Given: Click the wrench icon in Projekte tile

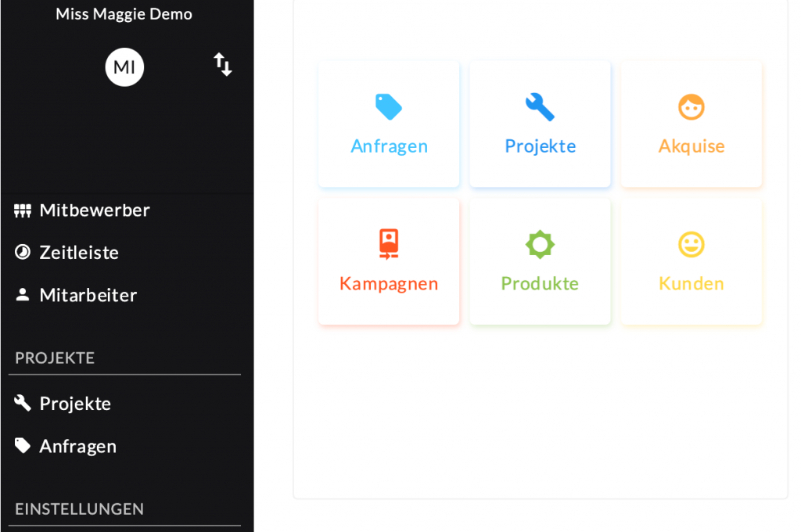Looking at the screenshot, I should 540,106.
